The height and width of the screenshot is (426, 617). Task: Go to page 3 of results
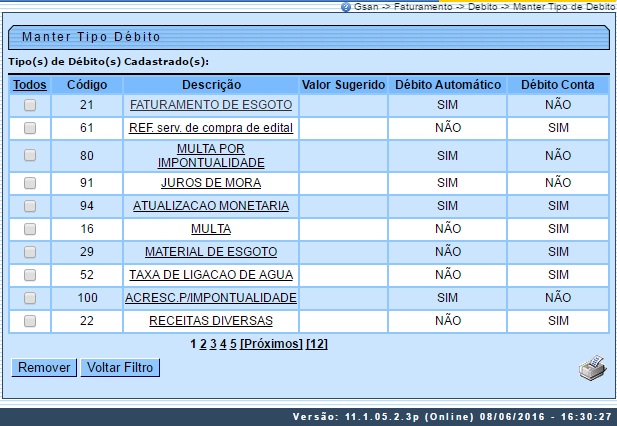coord(213,344)
